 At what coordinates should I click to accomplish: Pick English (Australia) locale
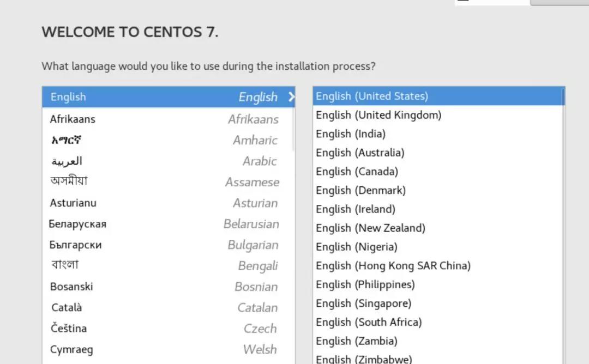pos(360,153)
